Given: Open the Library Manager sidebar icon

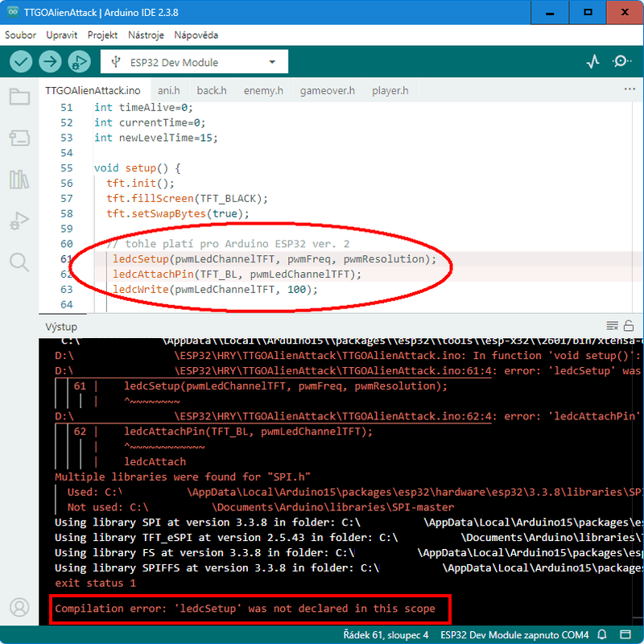Looking at the screenshot, I should [19, 180].
